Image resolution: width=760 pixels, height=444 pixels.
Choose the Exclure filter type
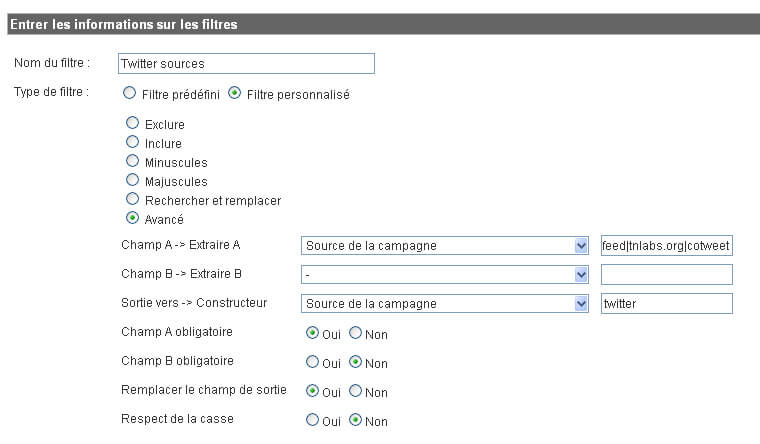click(132, 123)
